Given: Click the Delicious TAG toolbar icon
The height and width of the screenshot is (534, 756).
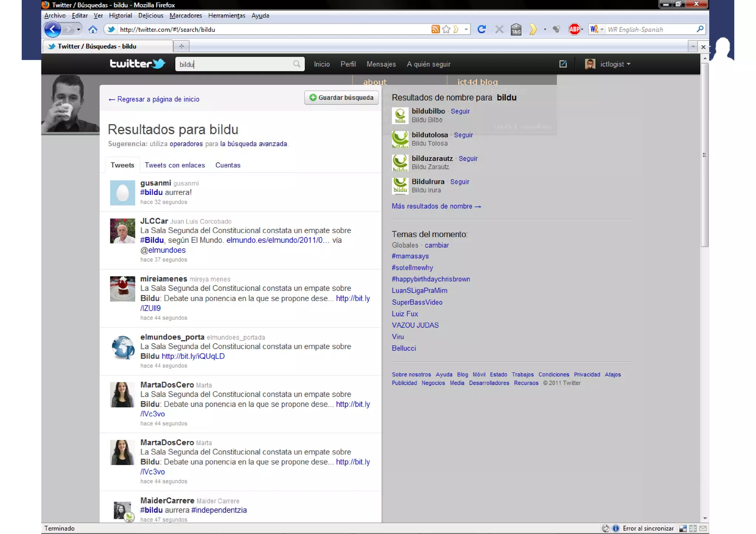Looking at the screenshot, I should 516,30.
